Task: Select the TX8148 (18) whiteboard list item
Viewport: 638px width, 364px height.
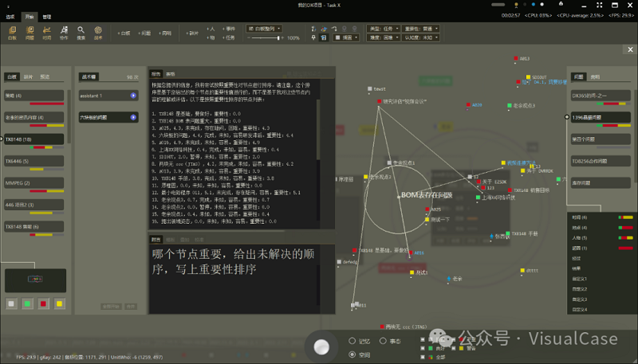Action: [32, 139]
